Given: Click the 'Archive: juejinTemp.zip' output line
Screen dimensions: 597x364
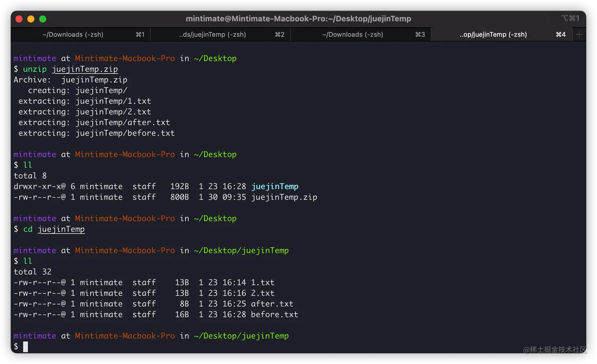Looking at the screenshot, I should 70,80.
